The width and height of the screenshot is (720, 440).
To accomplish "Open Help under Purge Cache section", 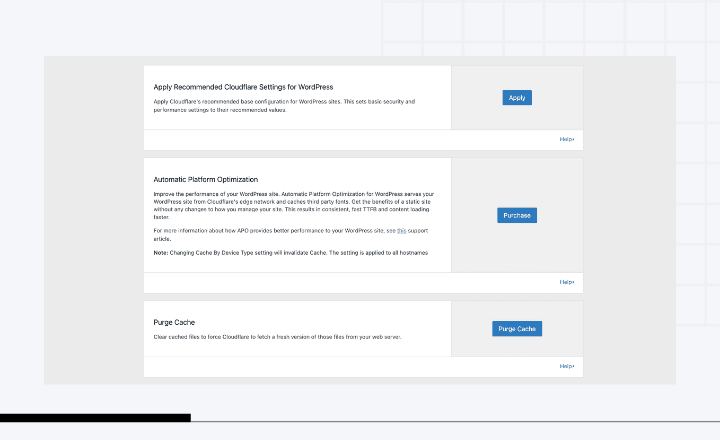I will pyautogui.click(x=567, y=366).
